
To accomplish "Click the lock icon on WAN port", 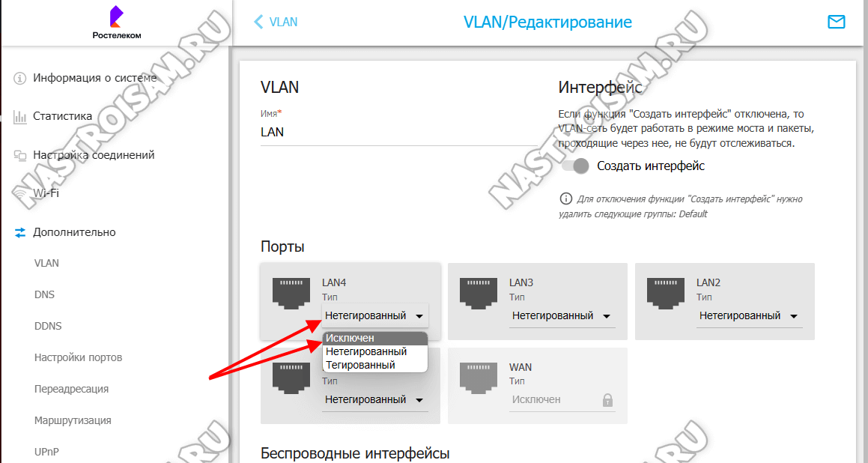I will pyautogui.click(x=607, y=400).
